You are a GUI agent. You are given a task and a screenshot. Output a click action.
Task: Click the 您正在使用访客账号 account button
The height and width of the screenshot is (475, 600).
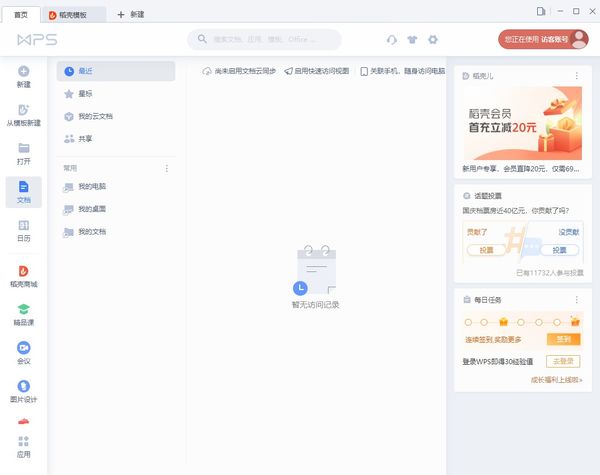[543, 39]
